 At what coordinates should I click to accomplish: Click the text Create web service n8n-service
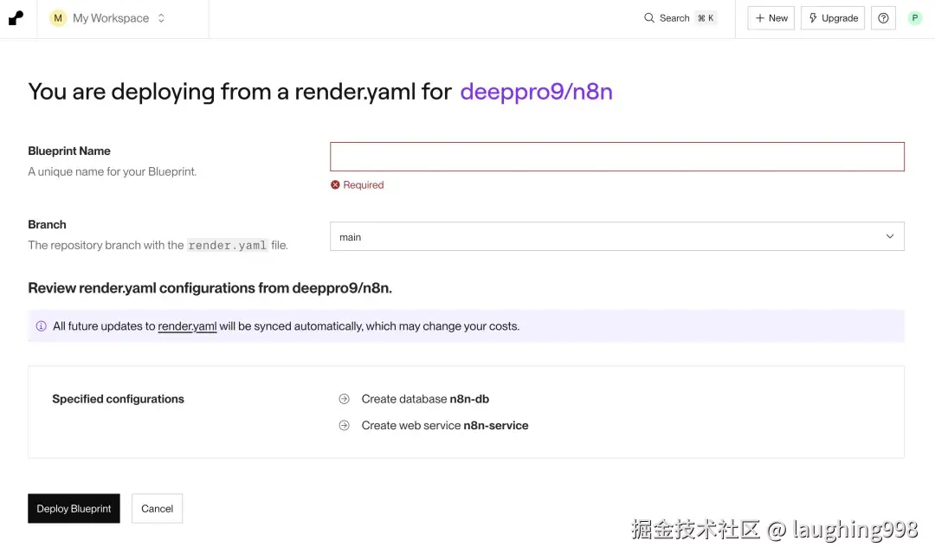pyautogui.click(x=445, y=426)
